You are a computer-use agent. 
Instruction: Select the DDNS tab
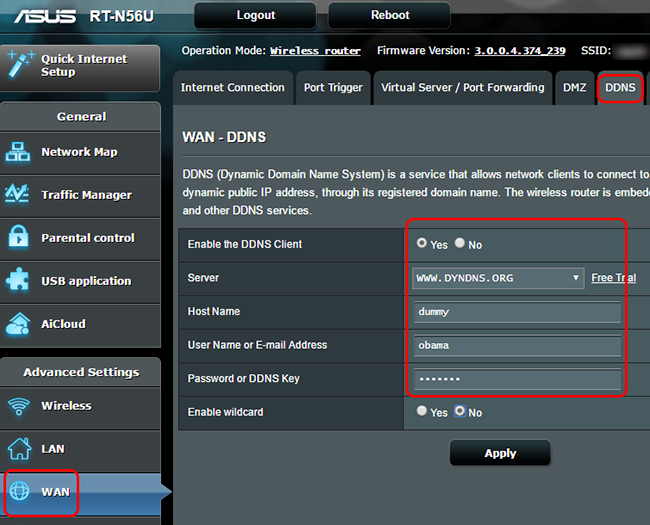[x=620, y=88]
